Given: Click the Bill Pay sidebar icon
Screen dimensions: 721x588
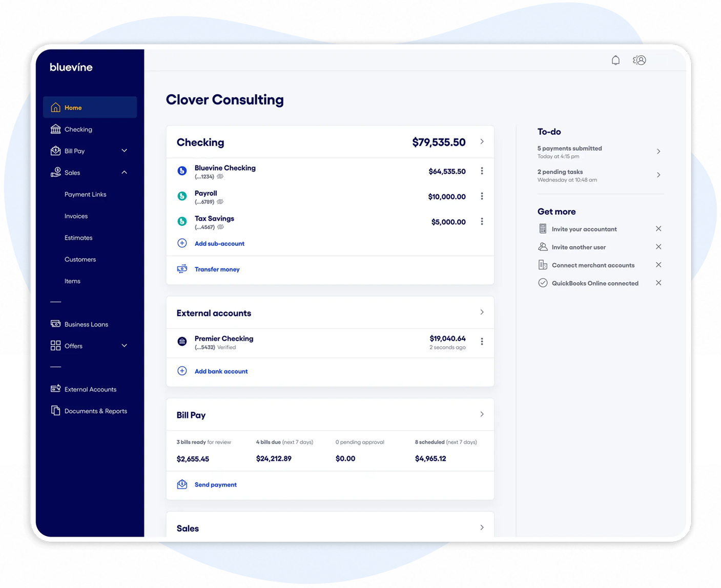Looking at the screenshot, I should point(55,151).
